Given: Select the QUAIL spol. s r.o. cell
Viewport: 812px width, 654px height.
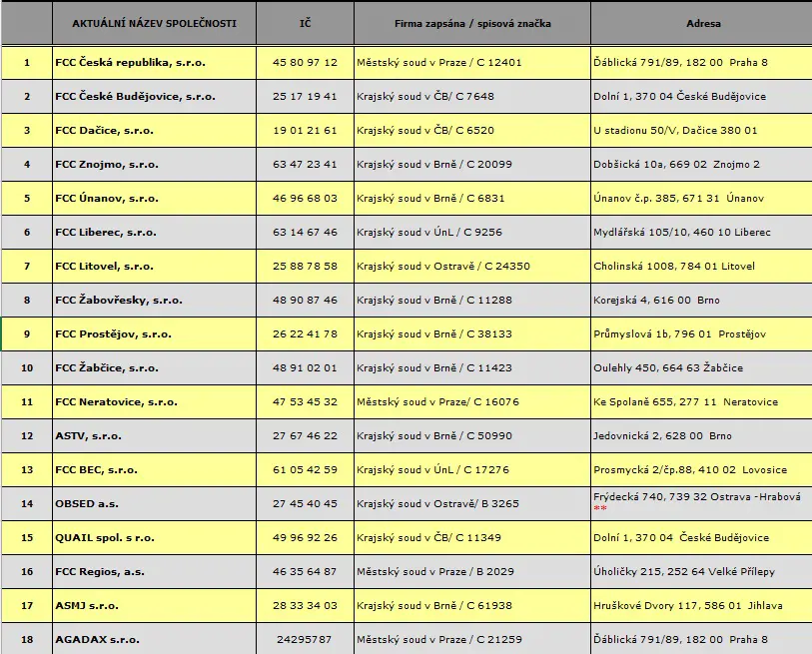Looking at the screenshot, I should click(x=154, y=537).
